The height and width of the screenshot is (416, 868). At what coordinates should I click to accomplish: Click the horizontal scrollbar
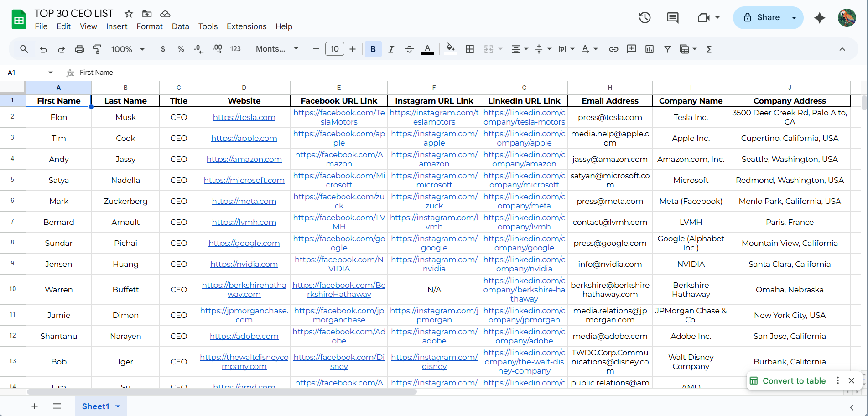pos(222,392)
